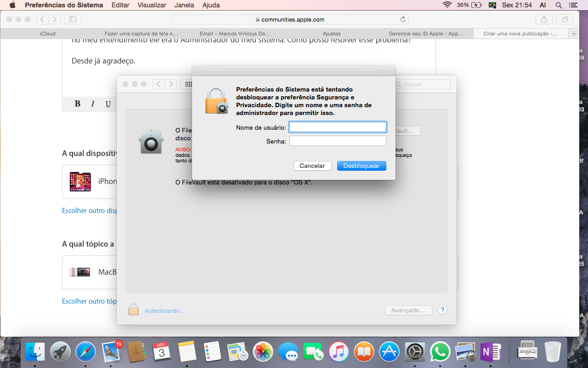This screenshot has height=368, width=588.
Task: Click the Sex 21:54 clock
Action: pyautogui.click(x=517, y=5)
